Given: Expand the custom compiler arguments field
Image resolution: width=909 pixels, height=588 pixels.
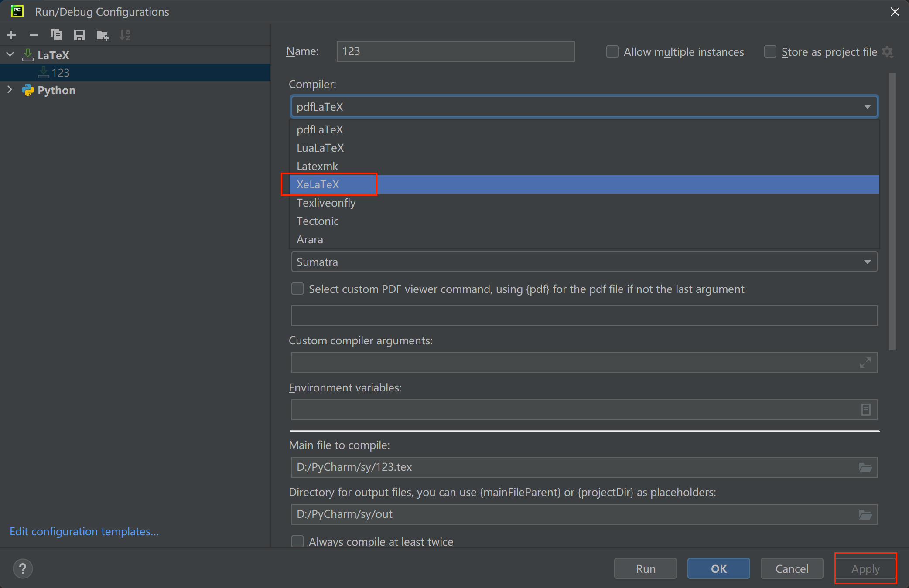Looking at the screenshot, I should tap(865, 363).
